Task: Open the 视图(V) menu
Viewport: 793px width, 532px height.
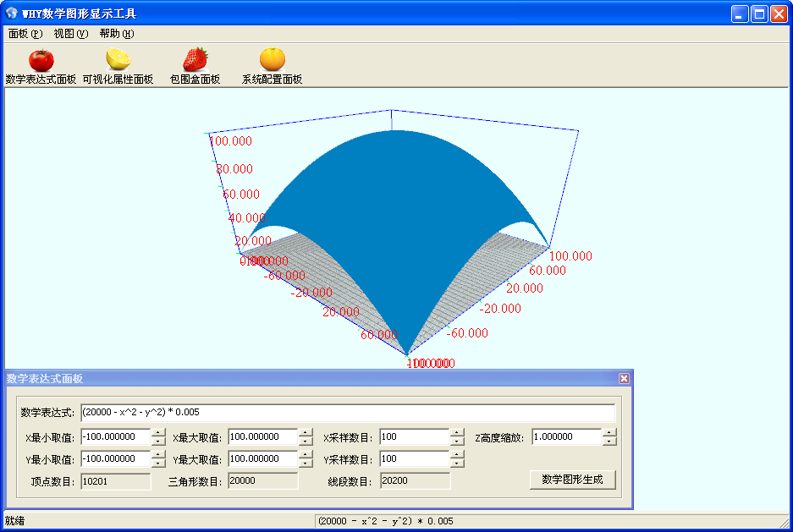Action: [71, 34]
